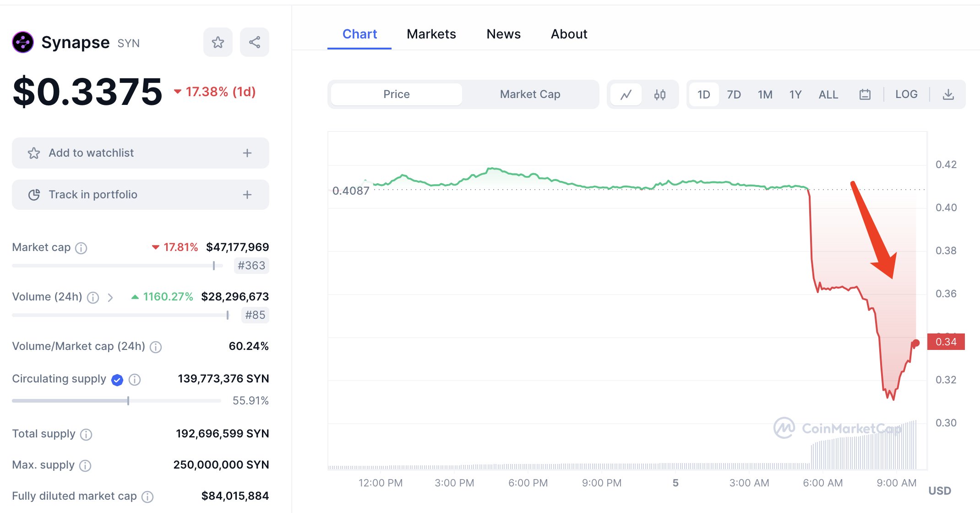Show info tooltip for Total supply
The image size is (980, 513).
[x=86, y=434]
